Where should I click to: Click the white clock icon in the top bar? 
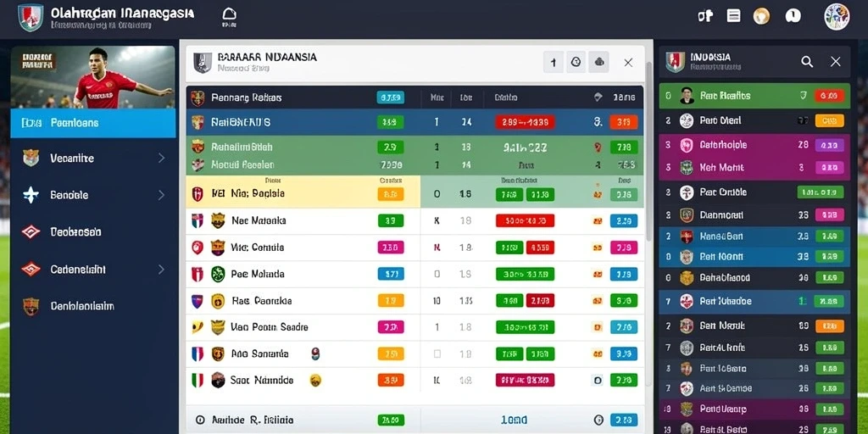tap(793, 15)
